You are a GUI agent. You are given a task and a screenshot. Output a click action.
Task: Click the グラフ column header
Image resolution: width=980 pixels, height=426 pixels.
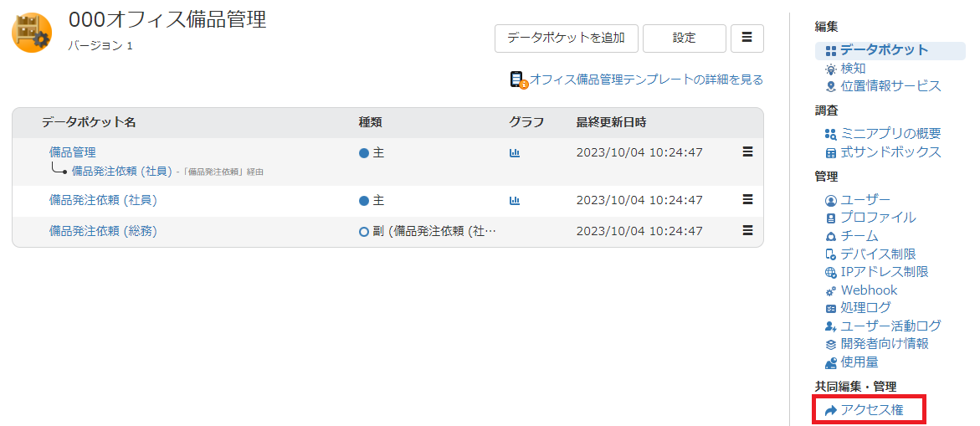(x=526, y=122)
